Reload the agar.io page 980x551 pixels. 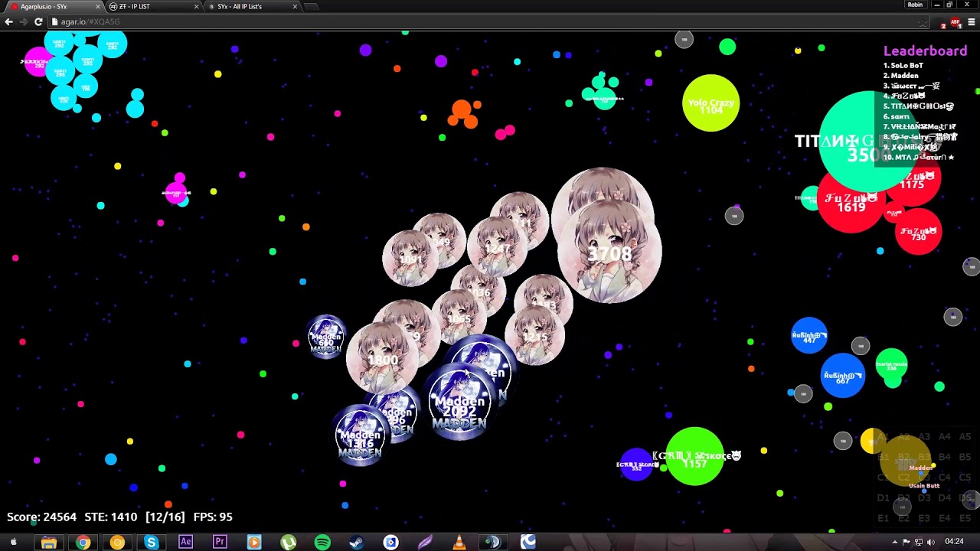pyautogui.click(x=38, y=21)
